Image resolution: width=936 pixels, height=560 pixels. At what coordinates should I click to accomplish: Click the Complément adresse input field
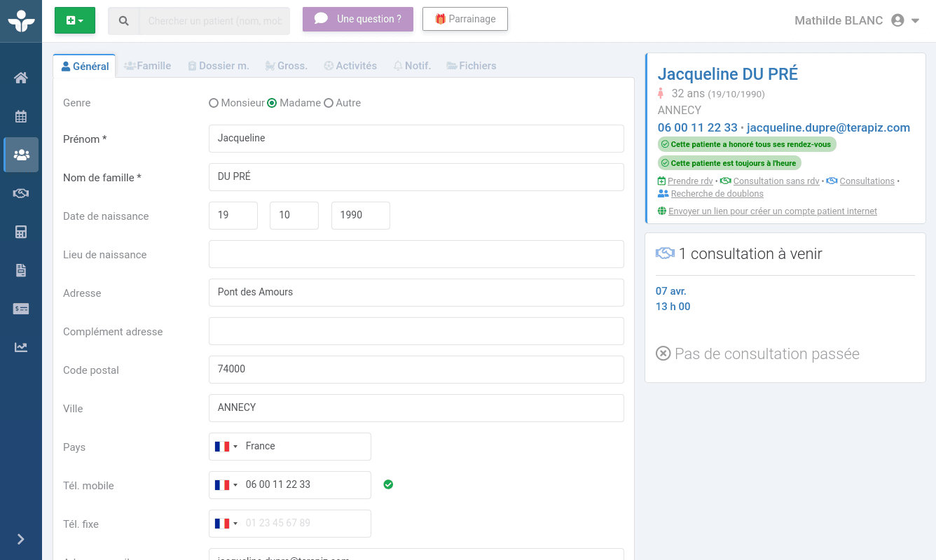click(x=416, y=331)
